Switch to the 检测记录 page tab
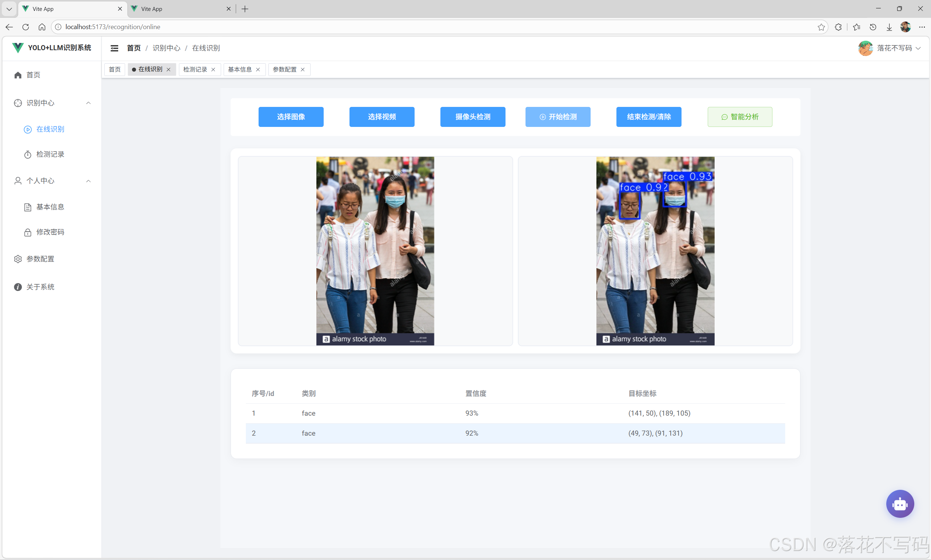The width and height of the screenshot is (931, 560). click(x=195, y=69)
